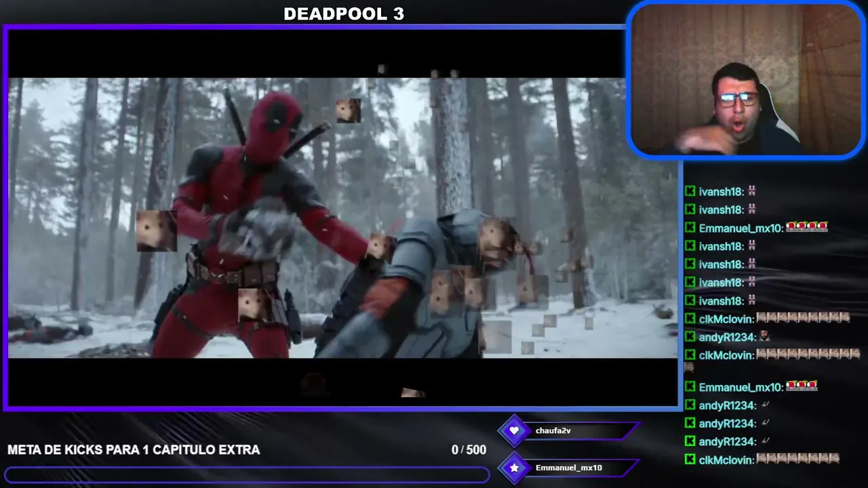Click Emmanuel_mx10 username on the four-emote chat message
The height and width of the screenshot is (488, 868).
[741, 228]
